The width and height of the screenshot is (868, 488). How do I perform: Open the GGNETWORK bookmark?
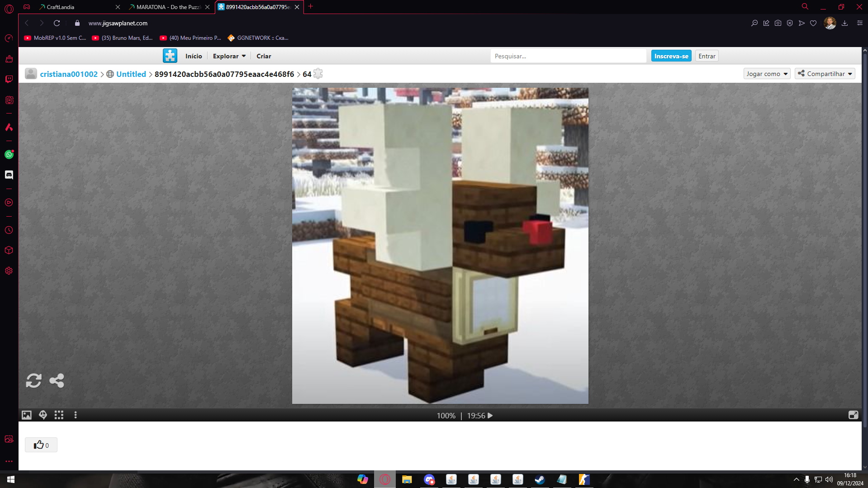tap(258, 38)
